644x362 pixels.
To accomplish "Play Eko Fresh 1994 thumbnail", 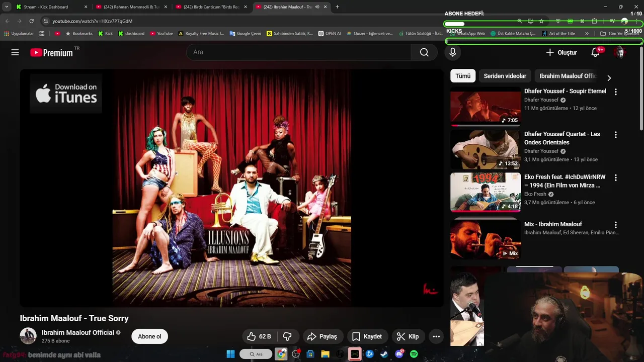I will [486, 193].
